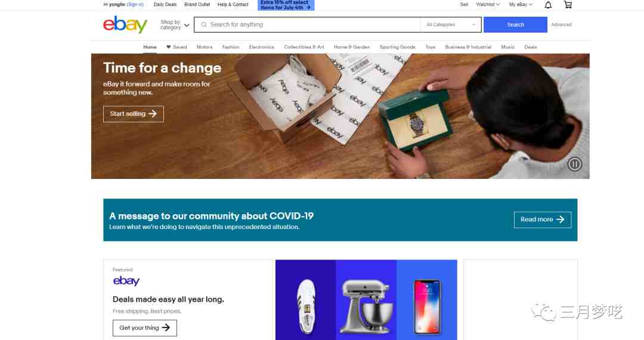
Task: Open the notifications bell icon
Action: tap(548, 5)
